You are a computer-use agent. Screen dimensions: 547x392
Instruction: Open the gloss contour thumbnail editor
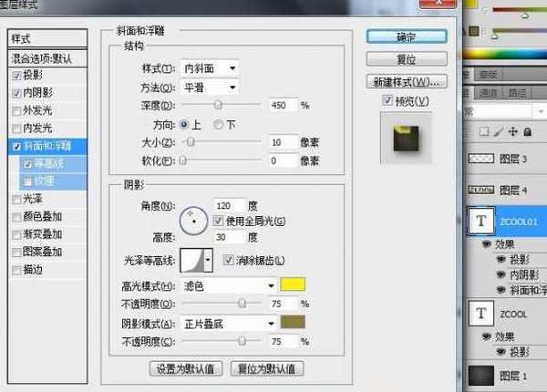pos(192,260)
